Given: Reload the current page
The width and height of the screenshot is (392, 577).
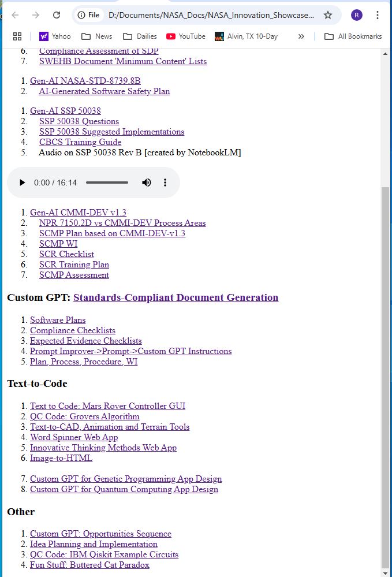Looking at the screenshot, I should [56, 15].
